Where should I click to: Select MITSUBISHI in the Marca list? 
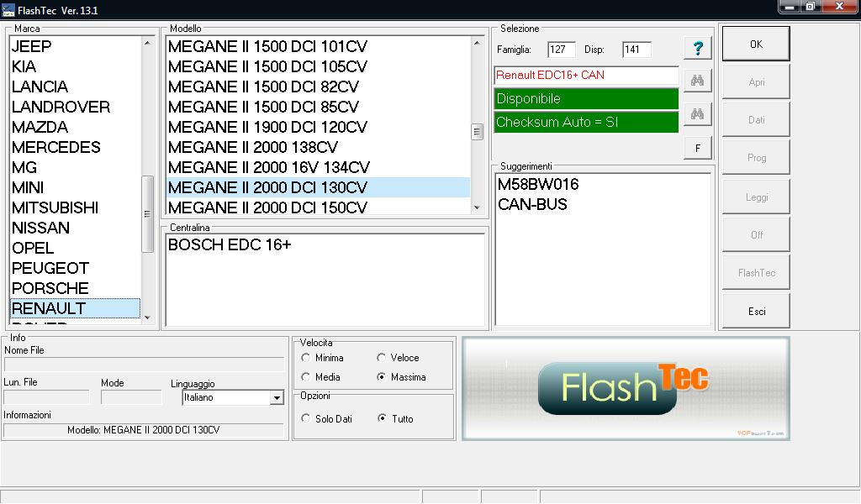pos(75,207)
